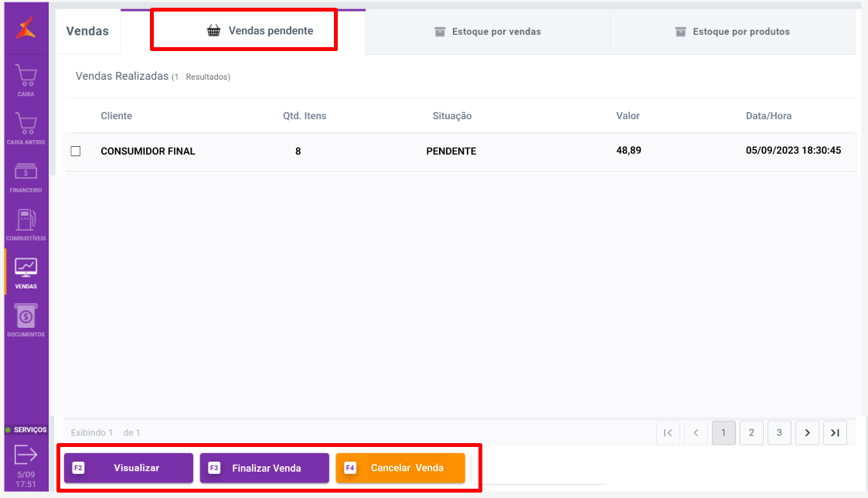The height and width of the screenshot is (498, 868).
Task: Open Caixa Antigo in the sidebar
Action: click(x=26, y=125)
